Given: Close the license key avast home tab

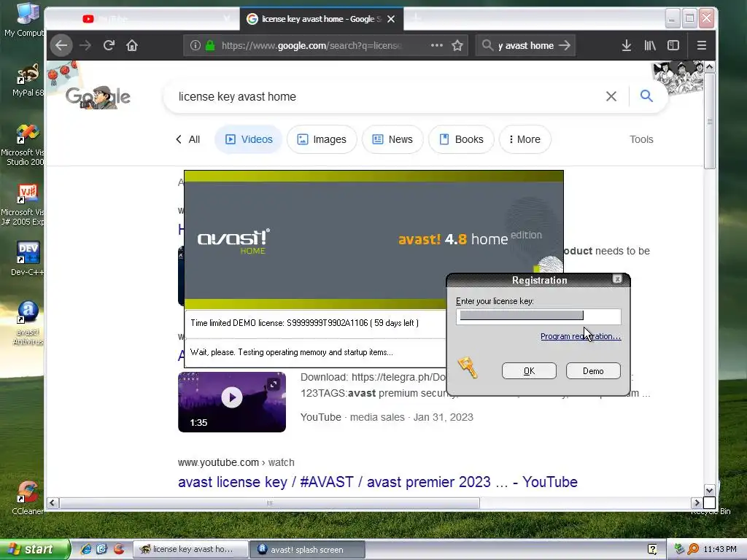Looking at the screenshot, I should click(391, 19).
